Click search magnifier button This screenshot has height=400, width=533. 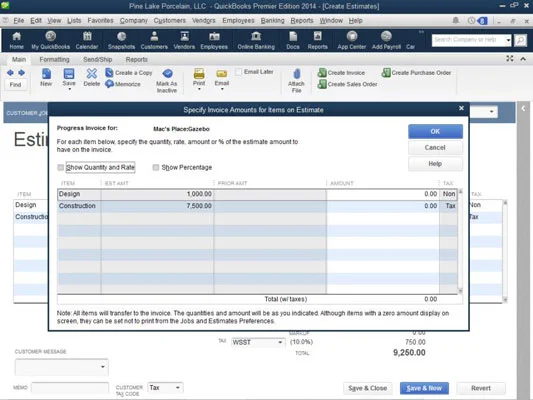click(520, 40)
